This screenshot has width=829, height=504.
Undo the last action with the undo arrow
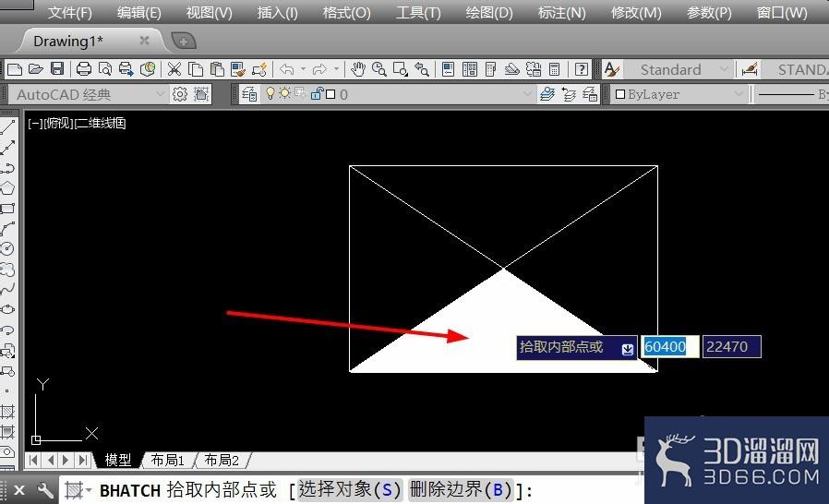pyautogui.click(x=286, y=69)
